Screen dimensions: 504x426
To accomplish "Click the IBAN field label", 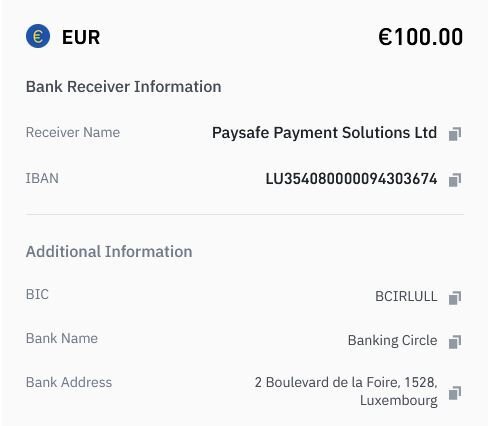I will click(42, 178).
